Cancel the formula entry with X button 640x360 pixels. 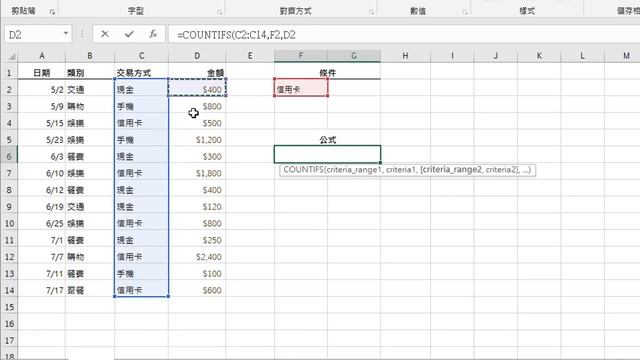pos(105,34)
